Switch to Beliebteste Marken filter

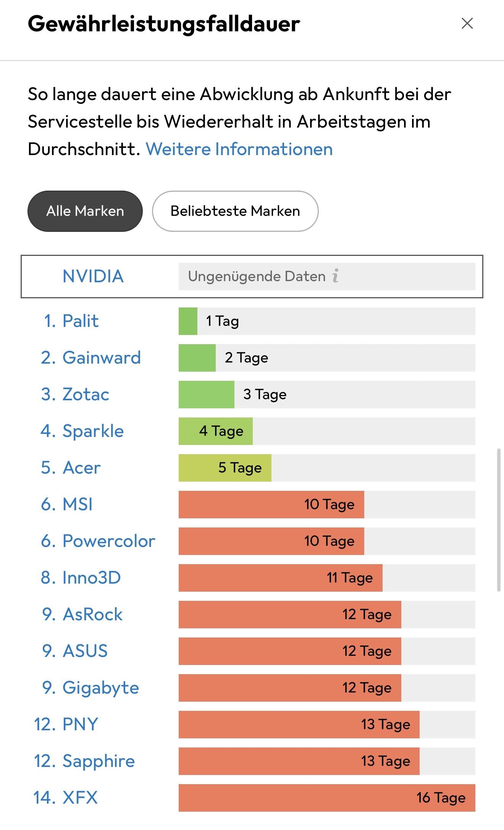click(x=235, y=211)
